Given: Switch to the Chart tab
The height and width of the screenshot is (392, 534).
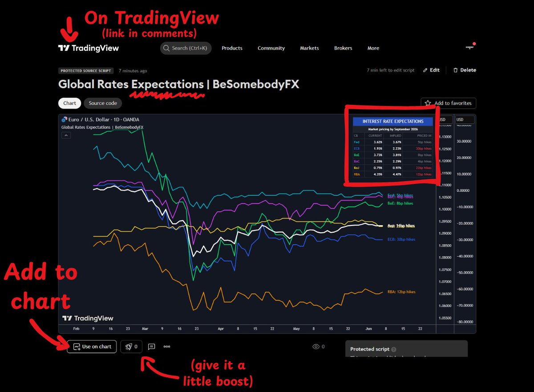Looking at the screenshot, I should tap(69, 103).
